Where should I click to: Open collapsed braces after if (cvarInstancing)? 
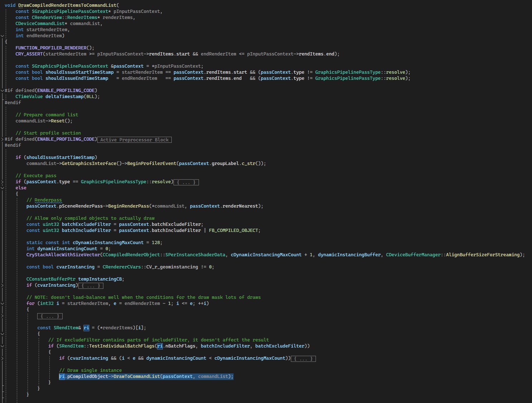pyautogui.click(x=91, y=286)
